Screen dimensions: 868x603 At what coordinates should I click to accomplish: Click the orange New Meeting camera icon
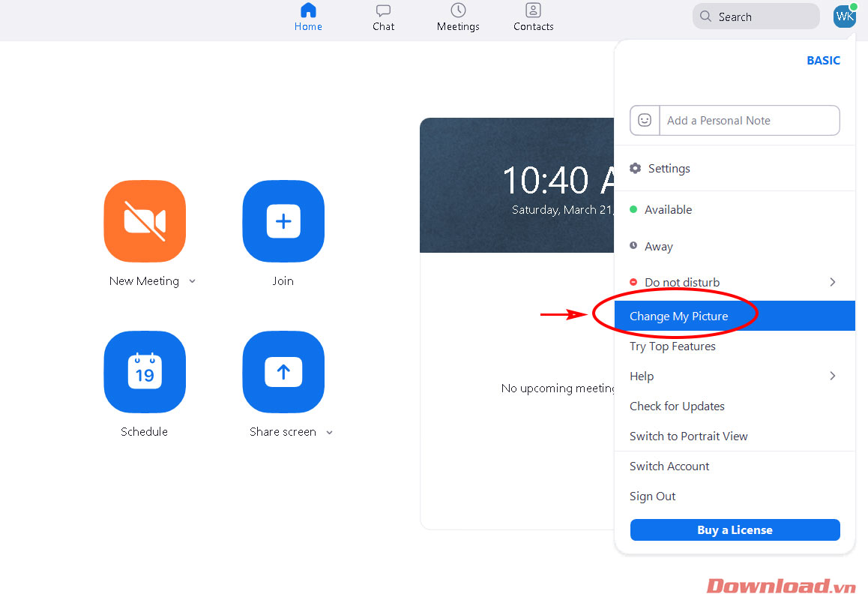145,221
